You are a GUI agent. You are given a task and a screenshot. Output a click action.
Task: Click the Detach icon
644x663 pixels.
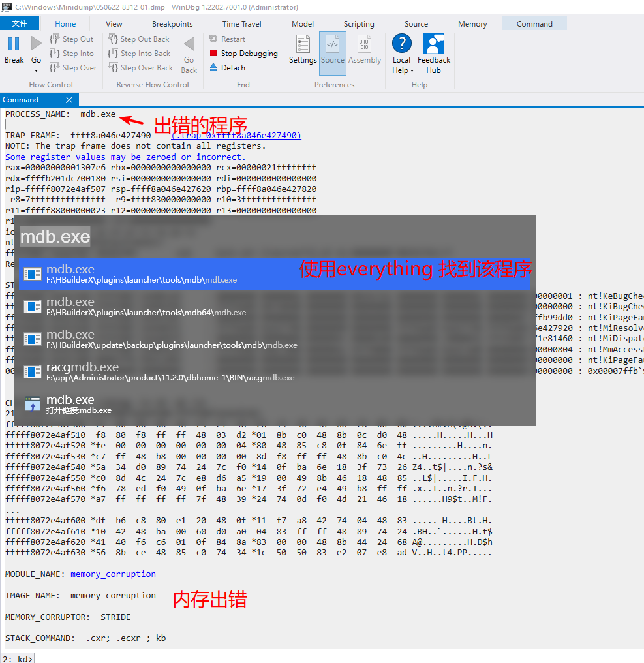[214, 68]
